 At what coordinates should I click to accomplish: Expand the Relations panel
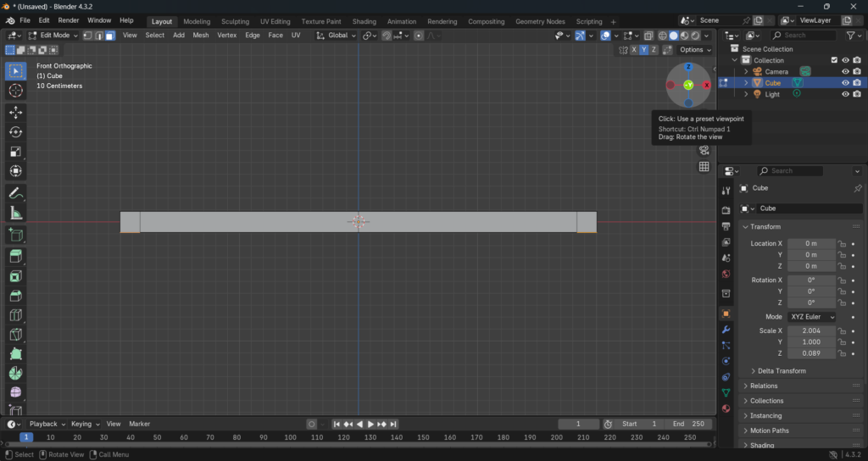click(764, 386)
